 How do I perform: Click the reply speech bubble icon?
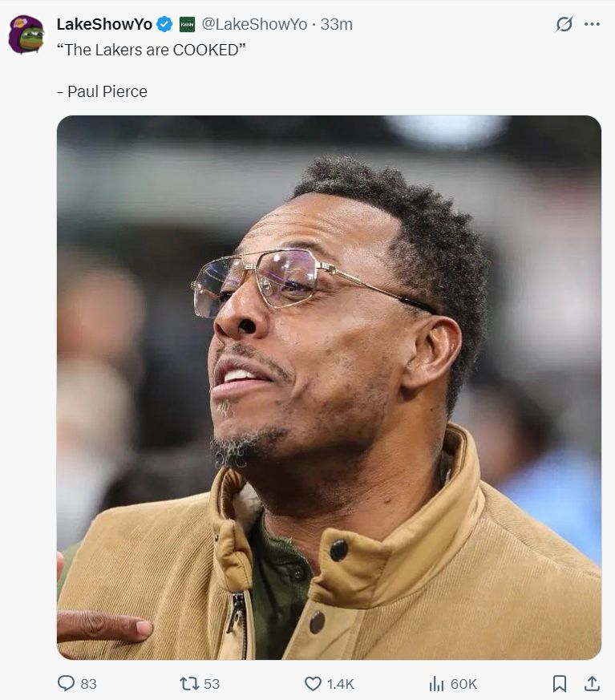coord(66,683)
